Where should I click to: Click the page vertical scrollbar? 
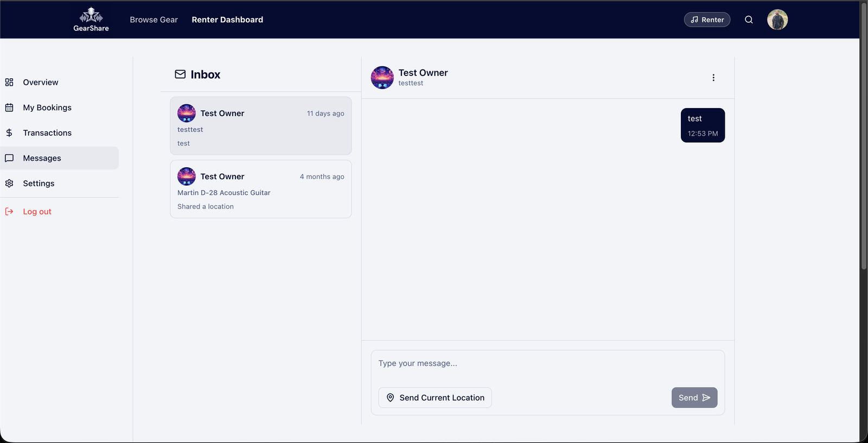(864, 136)
